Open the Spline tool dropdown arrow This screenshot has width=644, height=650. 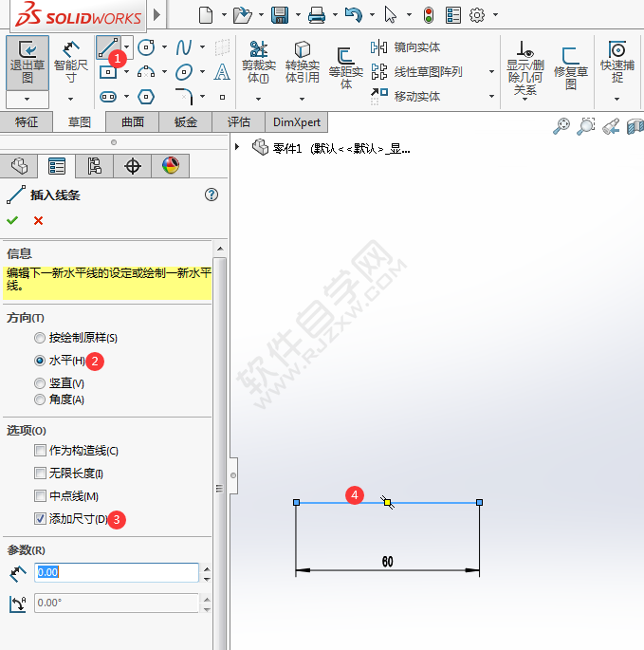point(202,47)
